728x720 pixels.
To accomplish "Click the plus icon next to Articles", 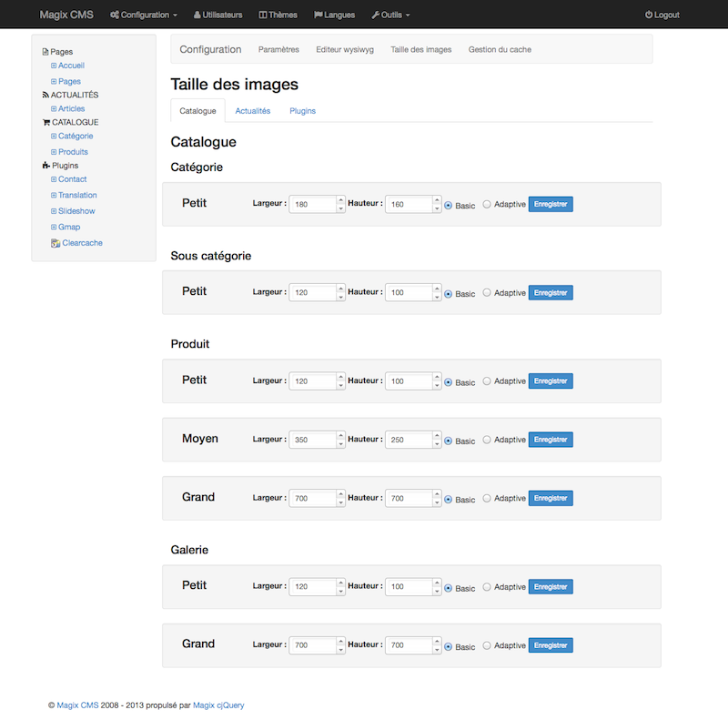I will point(54,108).
